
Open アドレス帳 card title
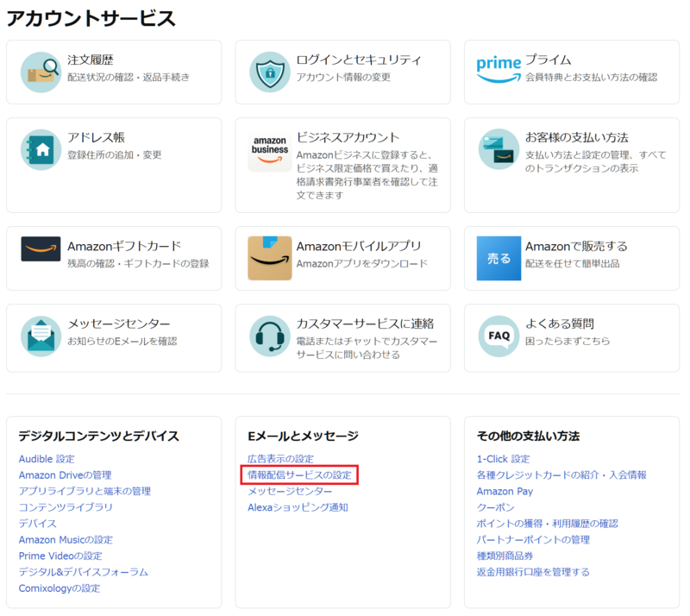click(96, 137)
